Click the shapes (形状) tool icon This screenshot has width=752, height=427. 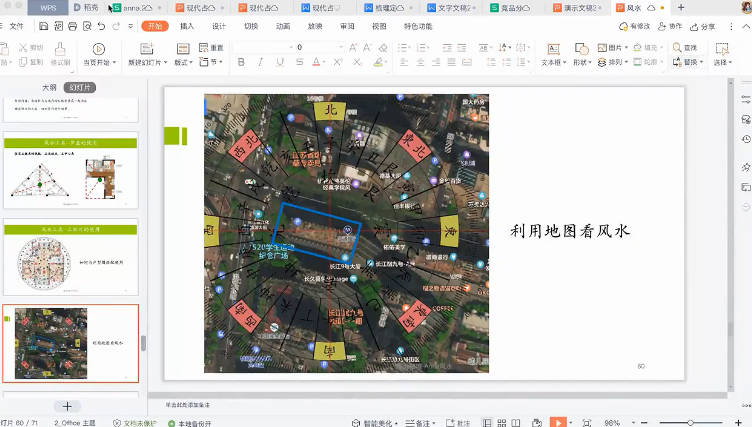pyautogui.click(x=581, y=48)
